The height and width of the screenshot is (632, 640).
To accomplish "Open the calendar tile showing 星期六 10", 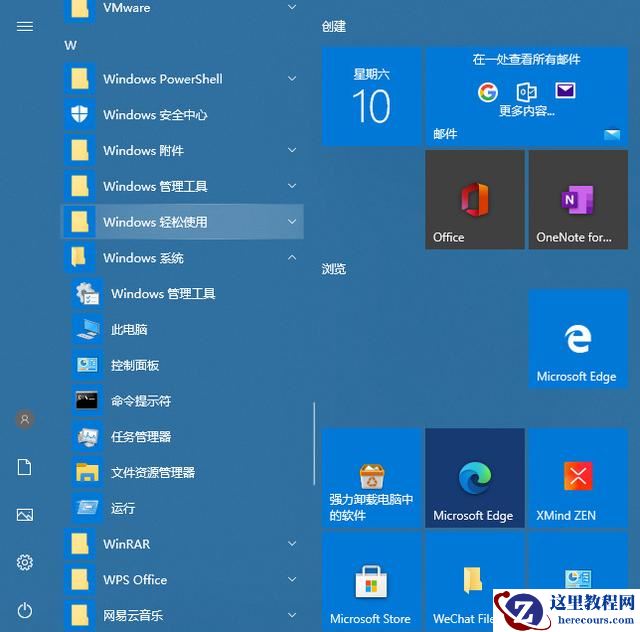I will (371, 96).
